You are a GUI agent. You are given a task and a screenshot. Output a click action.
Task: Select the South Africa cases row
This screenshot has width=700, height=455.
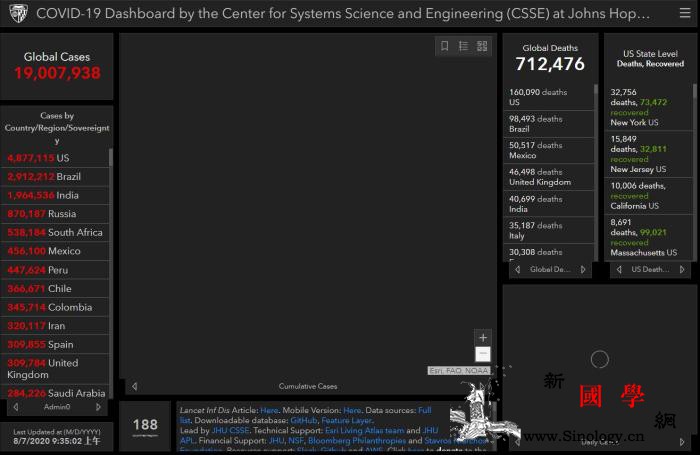[55, 233]
